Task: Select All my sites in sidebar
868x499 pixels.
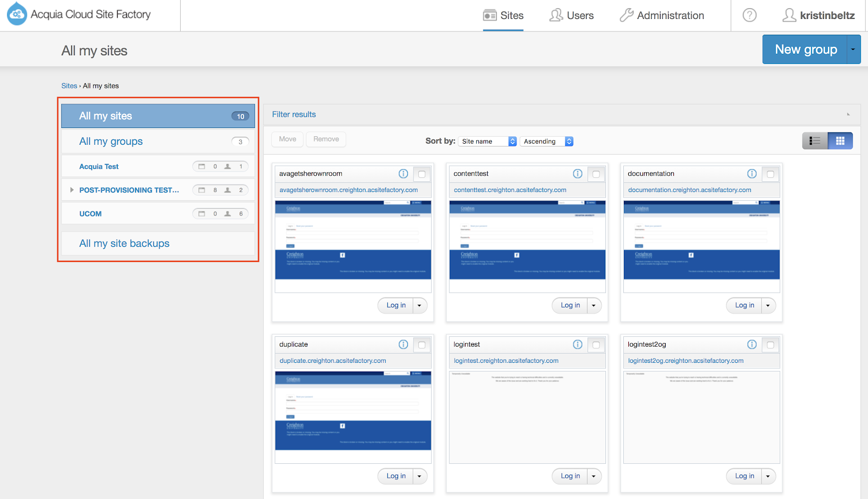Action: [x=158, y=116]
